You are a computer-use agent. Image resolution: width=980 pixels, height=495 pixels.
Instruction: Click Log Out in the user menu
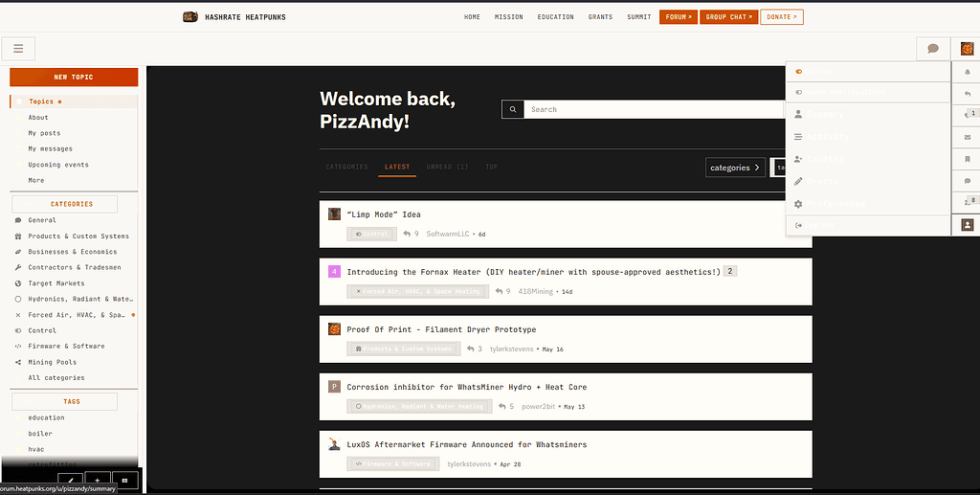(868, 225)
